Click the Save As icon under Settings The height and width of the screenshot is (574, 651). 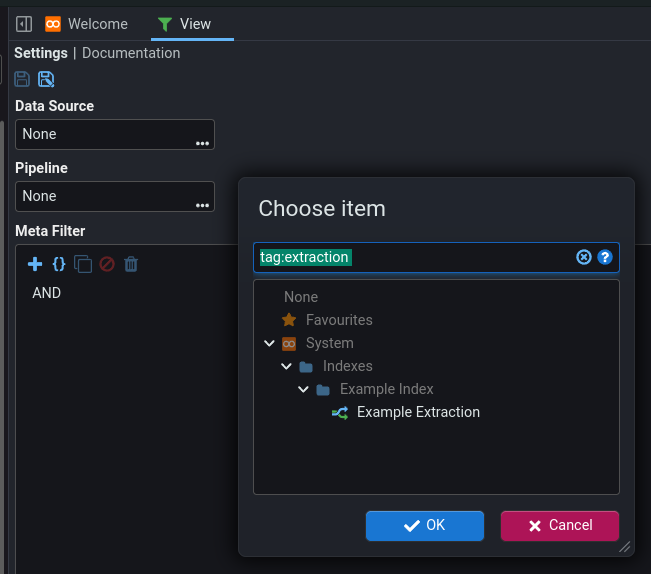pyautogui.click(x=46, y=79)
